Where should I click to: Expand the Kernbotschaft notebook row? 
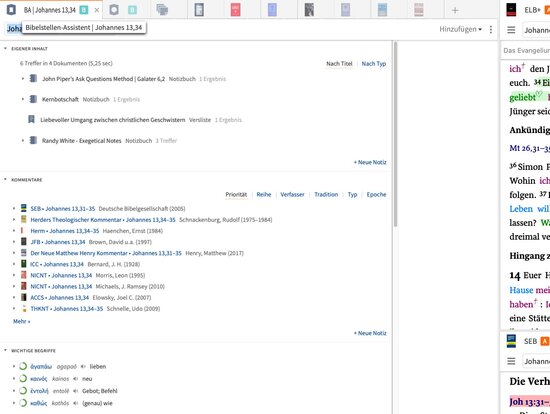tap(23, 99)
